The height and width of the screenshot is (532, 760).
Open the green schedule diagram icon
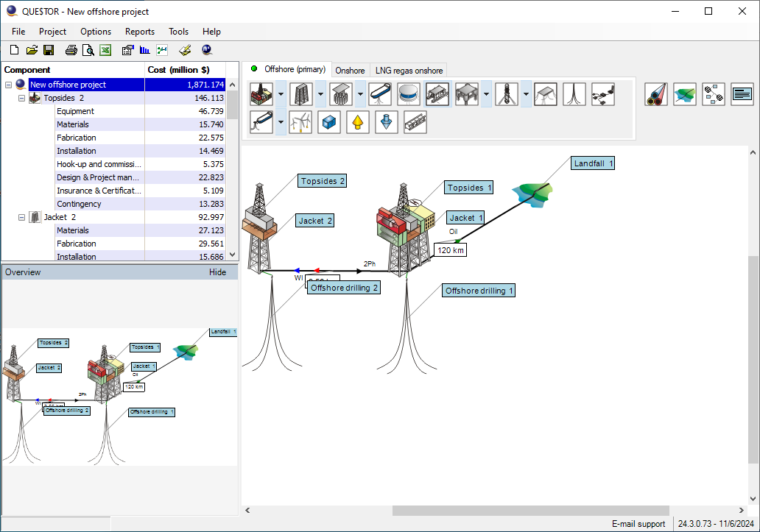[x=162, y=50]
